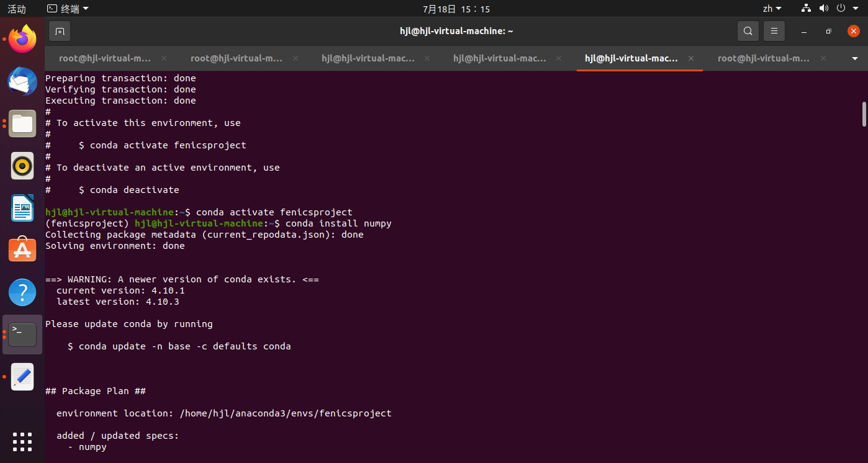Launch Rhythmbox music player
Viewport: 868px width, 463px height.
point(22,166)
